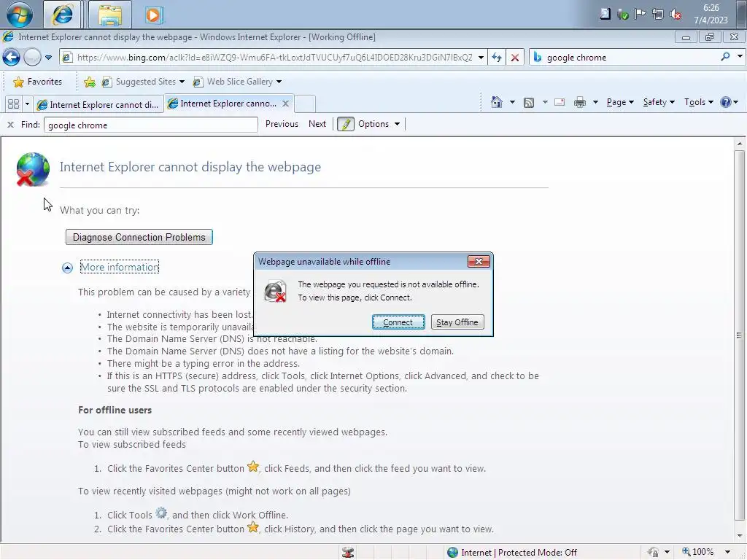Click the vertical scrollbar thumb
This screenshot has width=747, height=560.
[x=739, y=335]
